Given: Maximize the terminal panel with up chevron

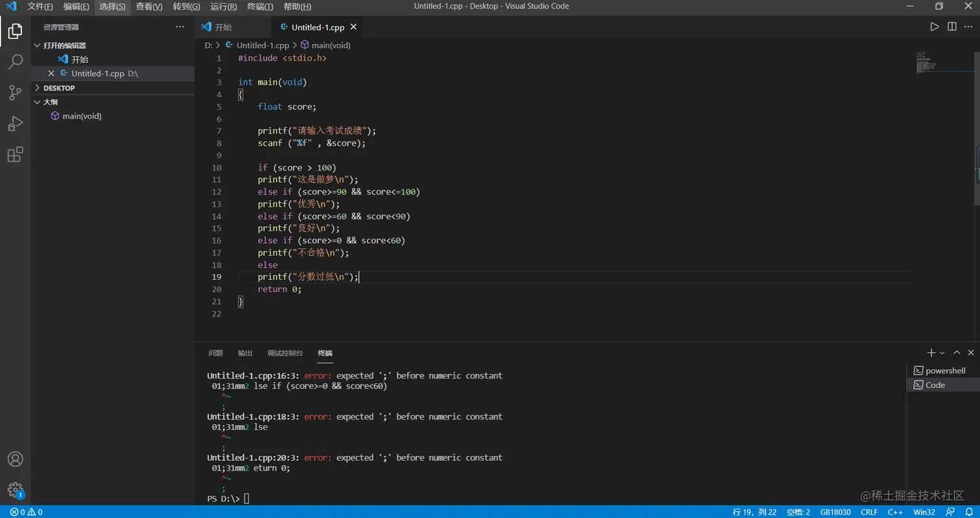Looking at the screenshot, I should (x=957, y=353).
